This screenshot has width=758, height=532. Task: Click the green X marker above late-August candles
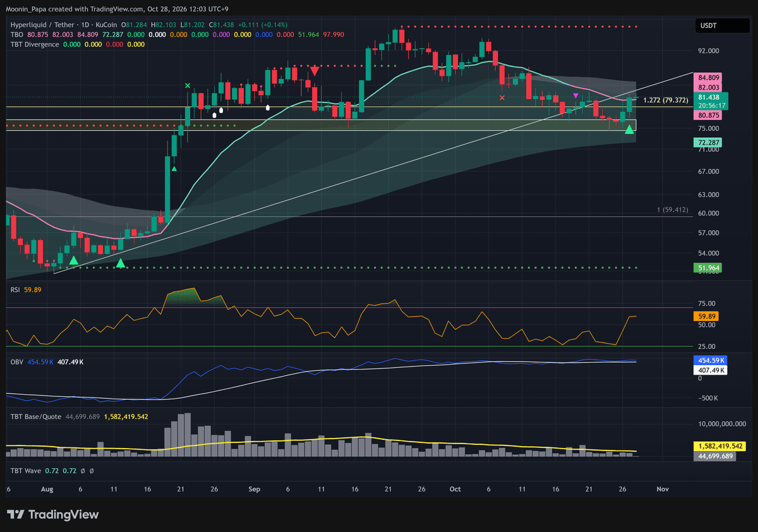[x=187, y=85]
